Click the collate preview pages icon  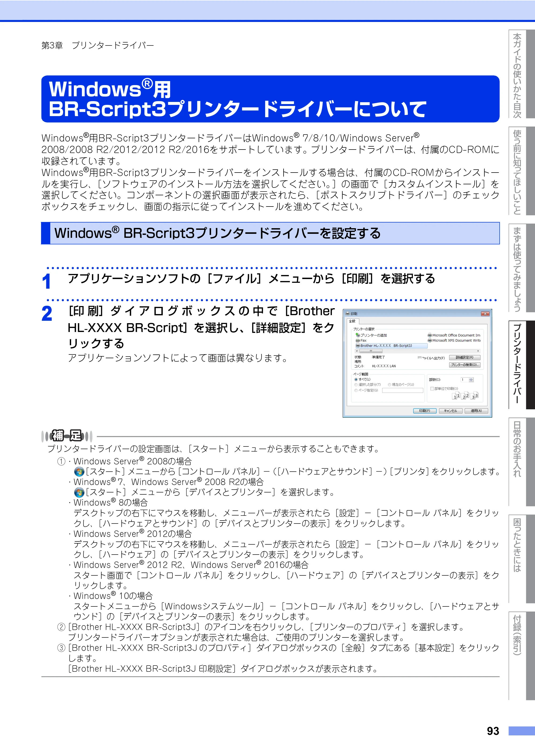[x=465, y=396]
